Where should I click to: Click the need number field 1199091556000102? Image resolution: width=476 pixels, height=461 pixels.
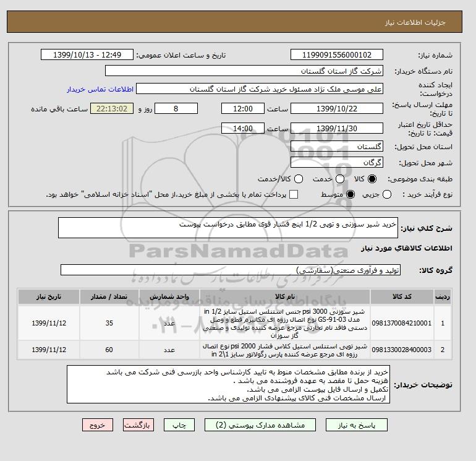click(337, 54)
